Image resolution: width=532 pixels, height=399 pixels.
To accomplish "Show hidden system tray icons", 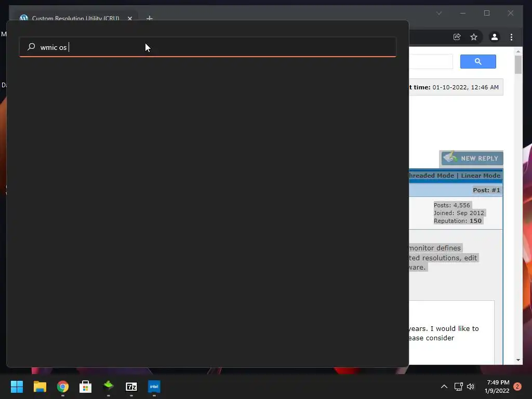I will (x=444, y=387).
